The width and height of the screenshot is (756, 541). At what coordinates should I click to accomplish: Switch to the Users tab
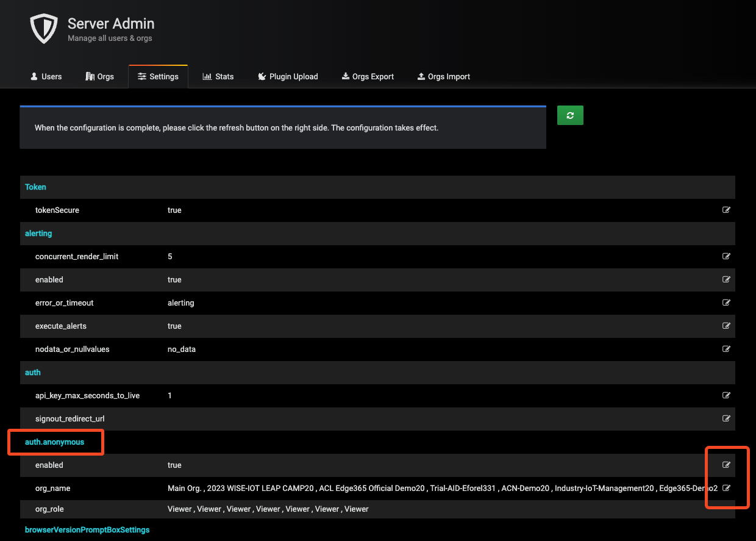[46, 76]
